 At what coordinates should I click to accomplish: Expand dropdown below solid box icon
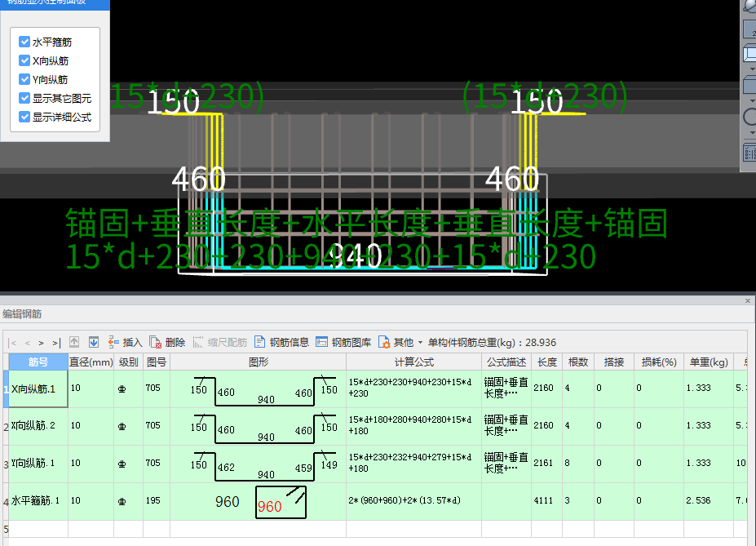[x=753, y=101]
